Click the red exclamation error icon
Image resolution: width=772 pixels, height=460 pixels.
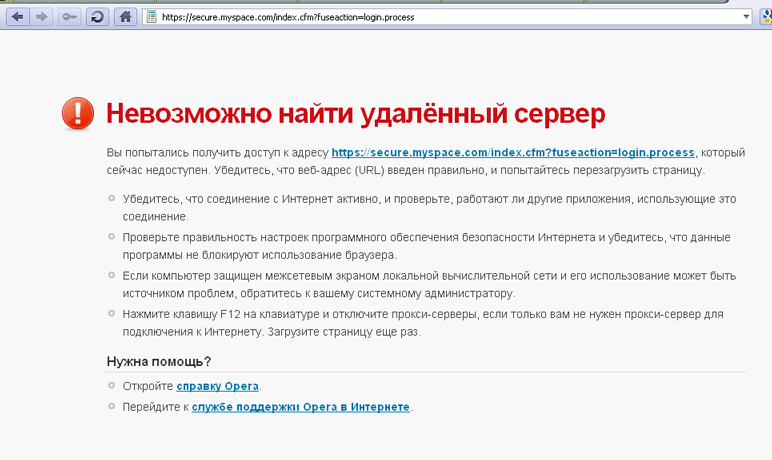point(77,113)
